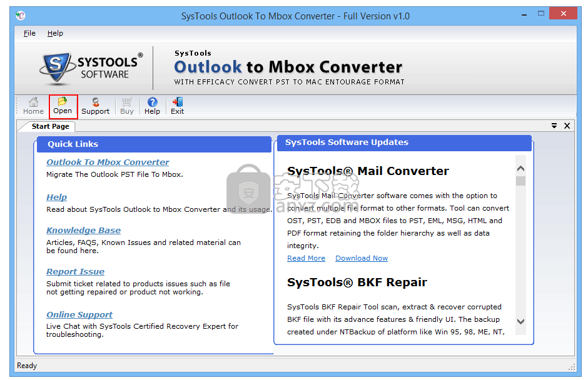Screen dimensions: 588x380
Task: Click the updates panel scrollbar thumb
Action: click(x=520, y=181)
